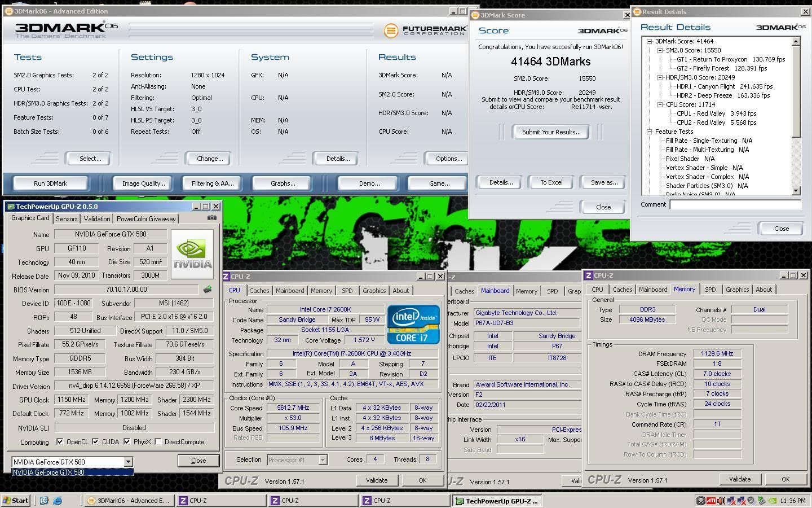This screenshot has width=812, height=508.
Task: Open Internet Explorer from quick launch
Action: click(x=57, y=501)
